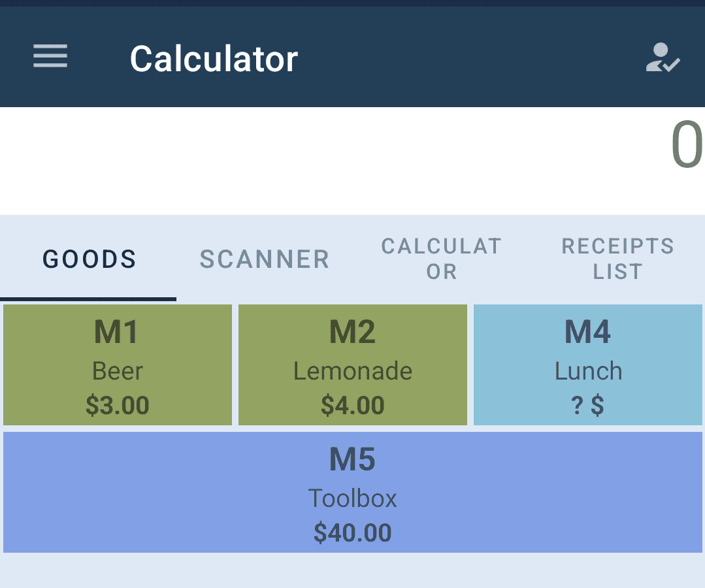Switch to the SCANNER tab
This screenshot has height=588, width=705.
click(x=264, y=259)
